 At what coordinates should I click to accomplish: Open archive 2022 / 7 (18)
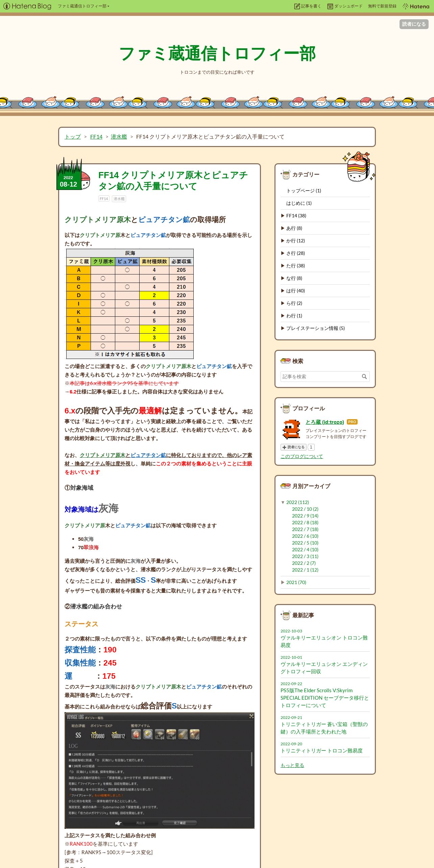click(x=305, y=529)
